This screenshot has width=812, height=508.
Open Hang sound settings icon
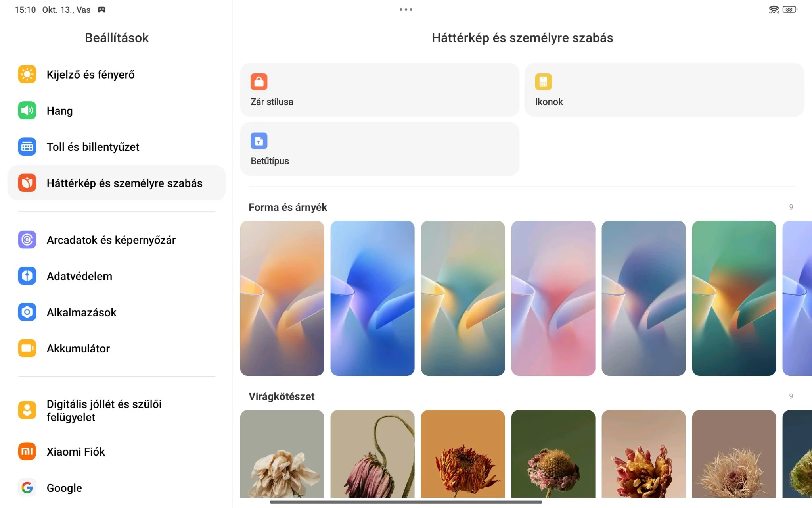[x=27, y=110]
